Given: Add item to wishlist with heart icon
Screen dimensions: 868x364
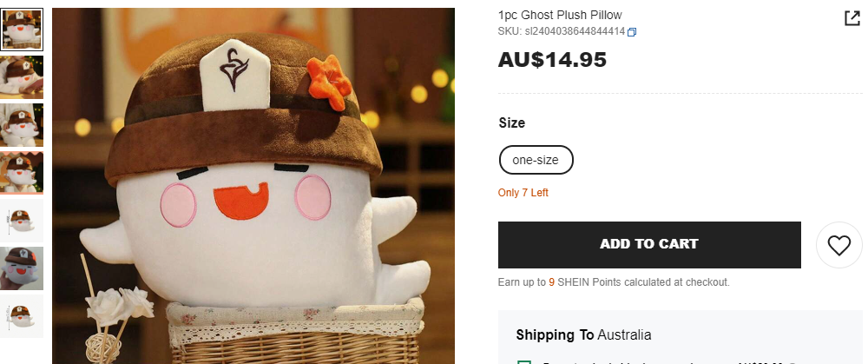Looking at the screenshot, I should [838, 245].
